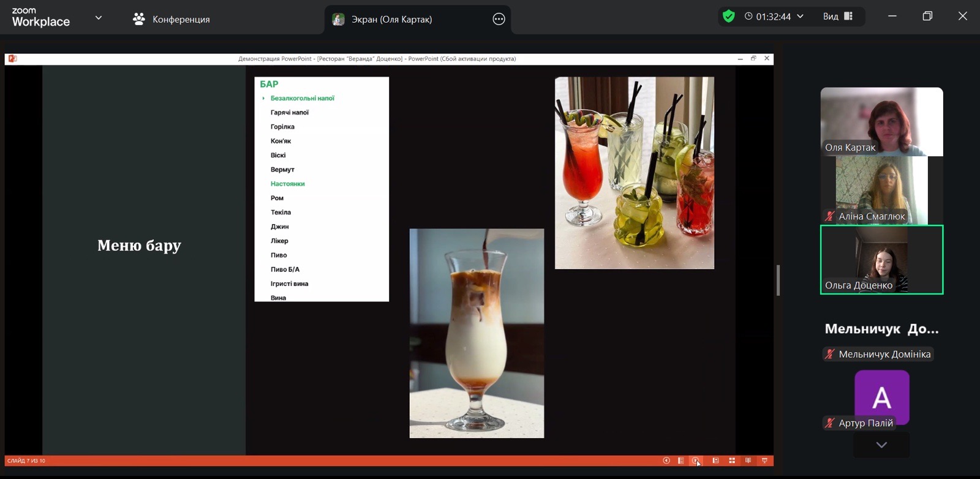The image size is (980, 479).
Task: Click muted mic icon beside Мельничук Домініка
Action: point(830,354)
